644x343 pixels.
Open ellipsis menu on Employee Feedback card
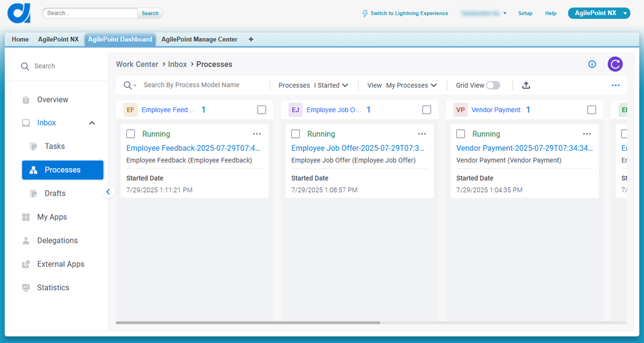(257, 134)
